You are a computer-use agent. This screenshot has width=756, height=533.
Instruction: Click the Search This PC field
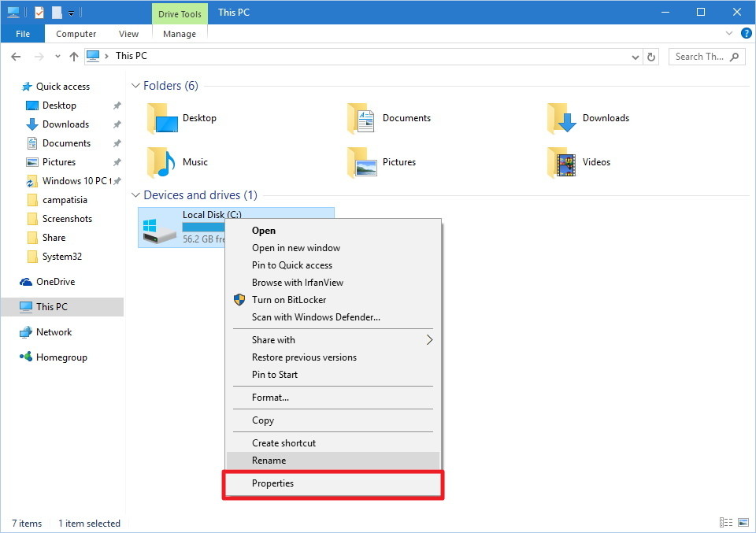pos(707,57)
